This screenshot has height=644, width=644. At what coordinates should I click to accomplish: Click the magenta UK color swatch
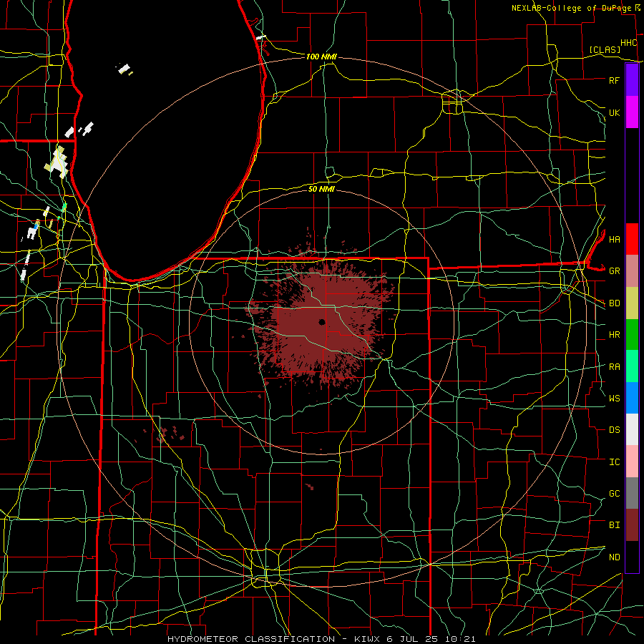pyautogui.click(x=632, y=112)
